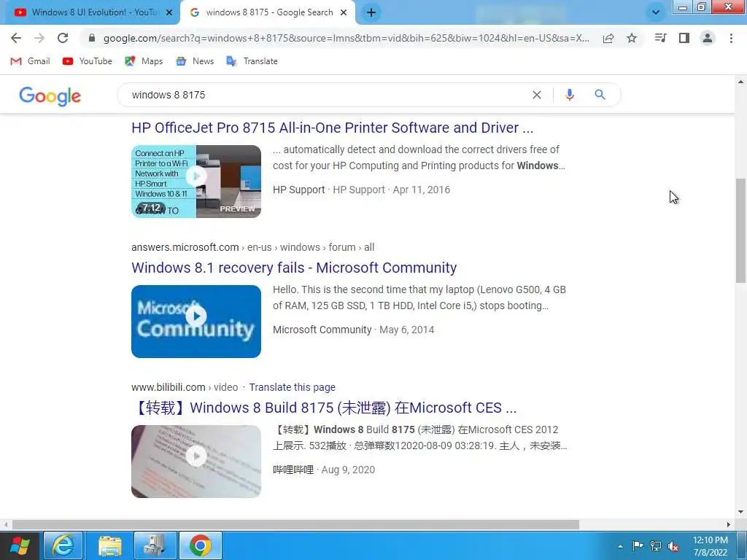Open the profile avatar menu

click(708, 38)
